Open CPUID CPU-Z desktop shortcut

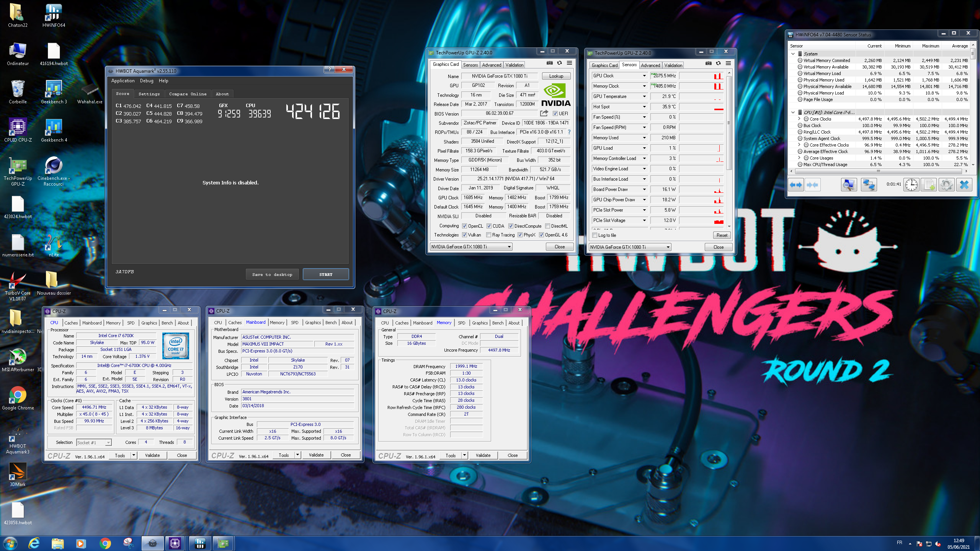point(18,130)
